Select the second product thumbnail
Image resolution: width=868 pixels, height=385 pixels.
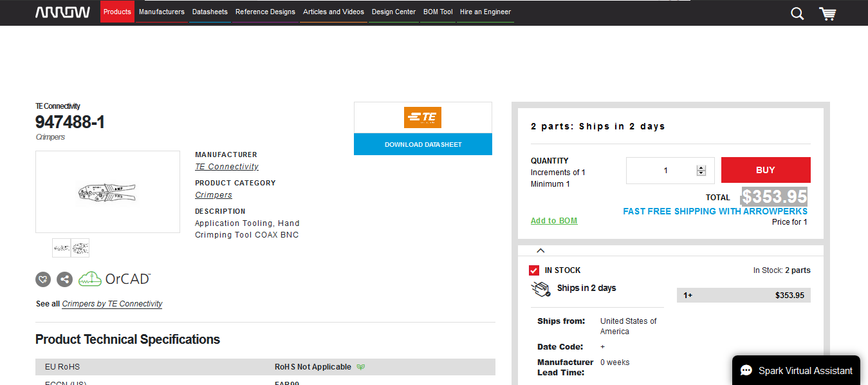pyautogui.click(x=80, y=248)
